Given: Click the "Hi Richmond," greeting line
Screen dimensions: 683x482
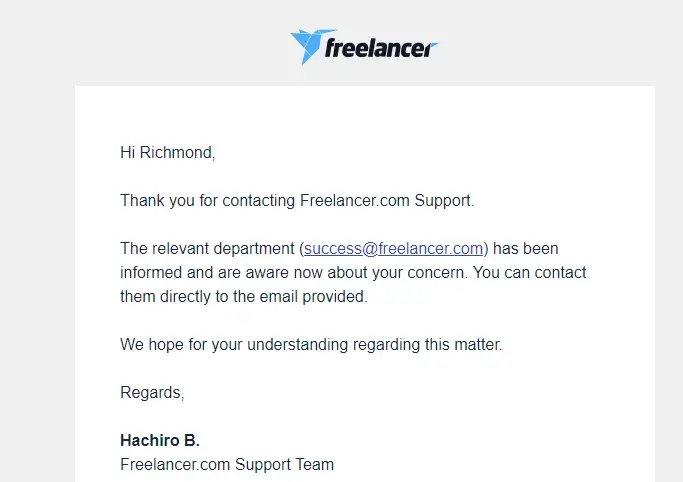Looking at the screenshot, I should coord(167,152).
